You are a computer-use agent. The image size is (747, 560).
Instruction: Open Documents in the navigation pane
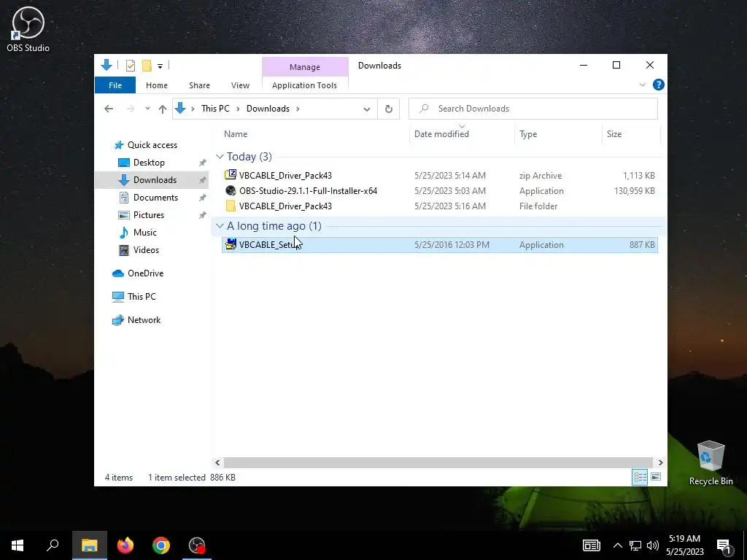pyautogui.click(x=155, y=197)
